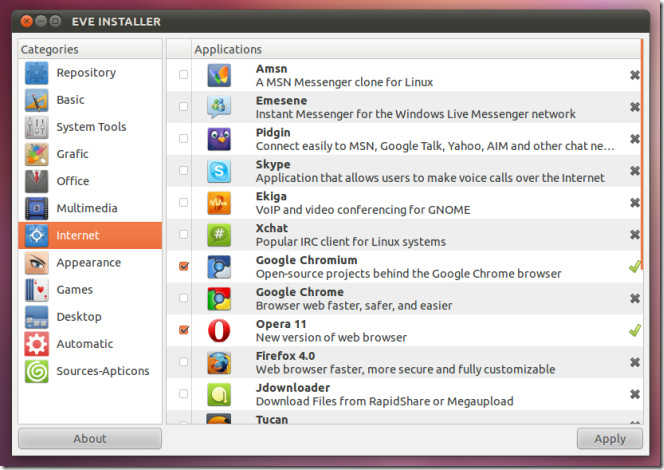Viewport: 664px width, 470px height.
Task: Click the Automatic red gear icon
Action: tap(36, 344)
